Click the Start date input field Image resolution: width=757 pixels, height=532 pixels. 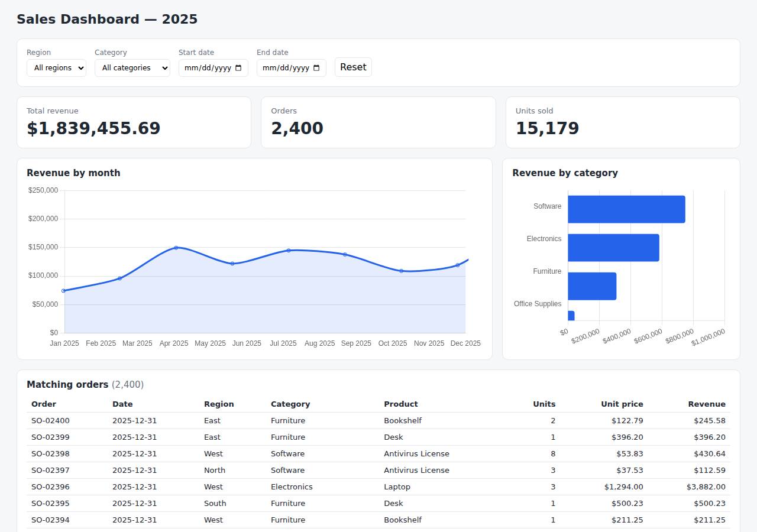(x=213, y=68)
